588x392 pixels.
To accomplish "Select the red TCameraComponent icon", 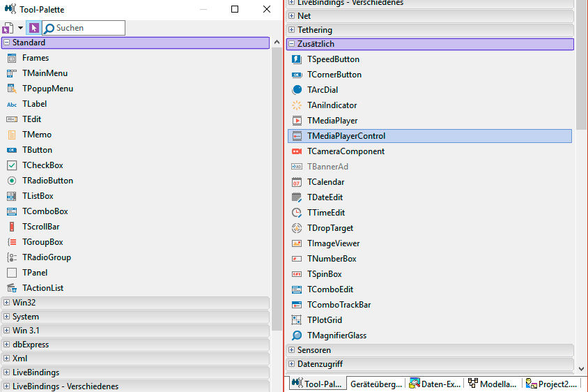I will [297, 151].
